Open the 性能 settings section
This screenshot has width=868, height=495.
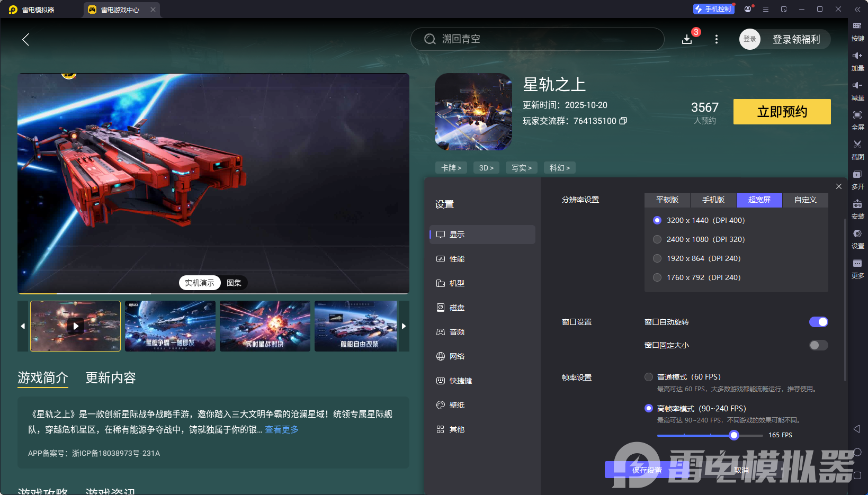pos(482,259)
